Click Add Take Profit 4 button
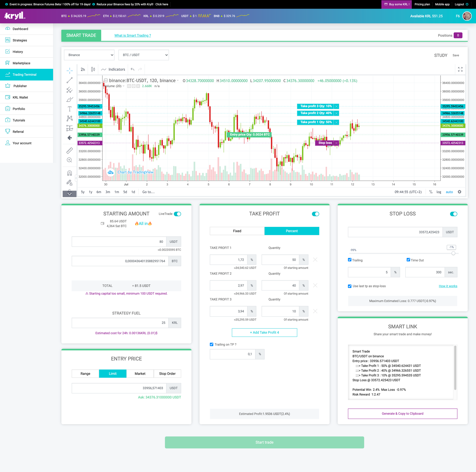This screenshot has width=476, height=472. coord(264,333)
